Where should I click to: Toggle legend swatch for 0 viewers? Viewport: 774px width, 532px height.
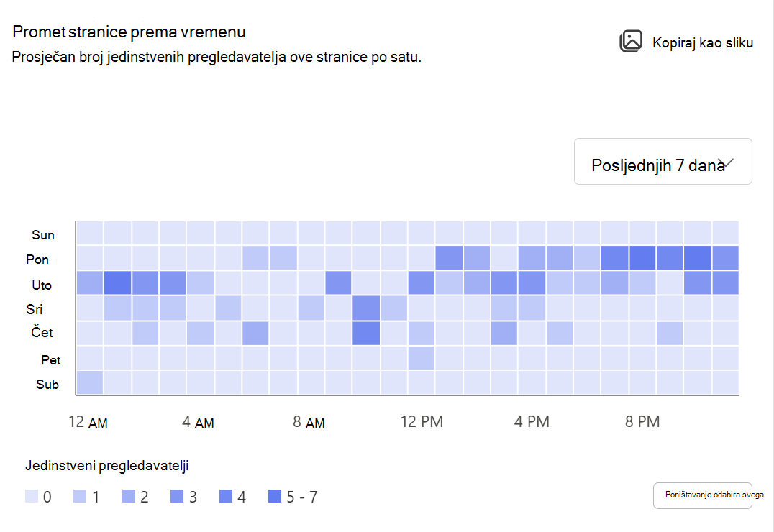[x=32, y=496]
